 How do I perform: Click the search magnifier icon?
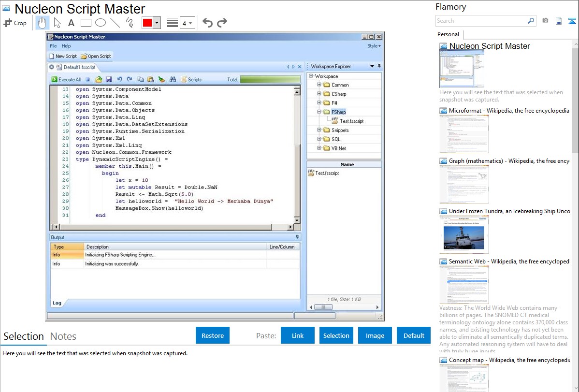(531, 21)
